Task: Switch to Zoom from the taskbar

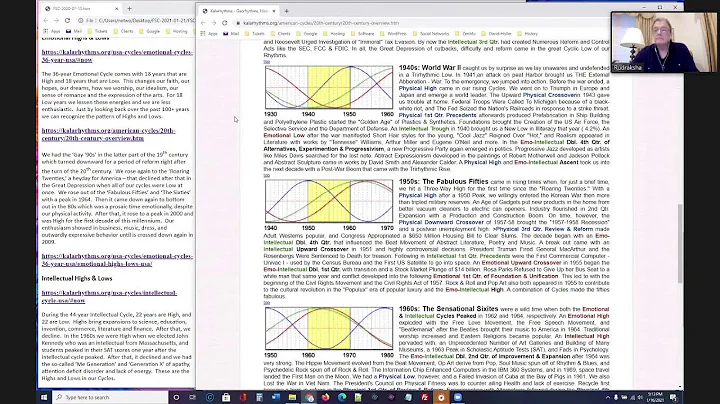Action: (x=458, y=397)
